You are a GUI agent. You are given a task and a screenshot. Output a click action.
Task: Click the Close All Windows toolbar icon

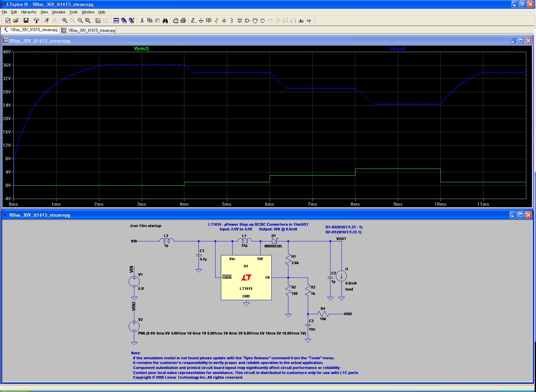132,21
